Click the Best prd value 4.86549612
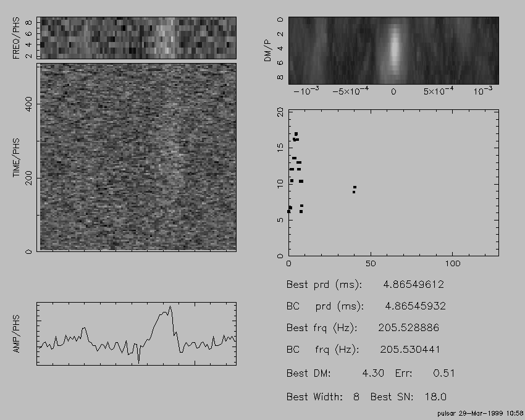 pyautogui.click(x=413, y=285)
